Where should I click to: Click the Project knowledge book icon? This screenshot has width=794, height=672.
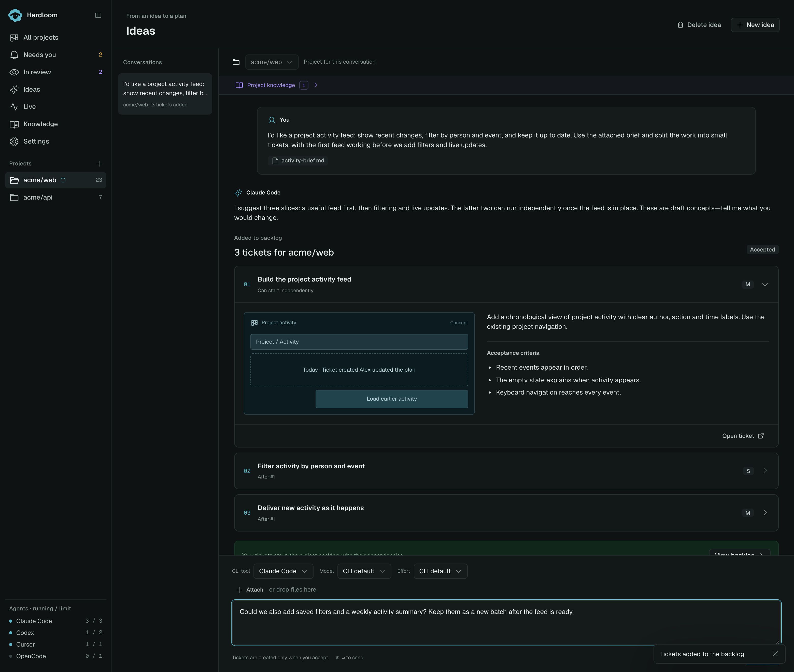pyautogui.click(x=239, y=85)
